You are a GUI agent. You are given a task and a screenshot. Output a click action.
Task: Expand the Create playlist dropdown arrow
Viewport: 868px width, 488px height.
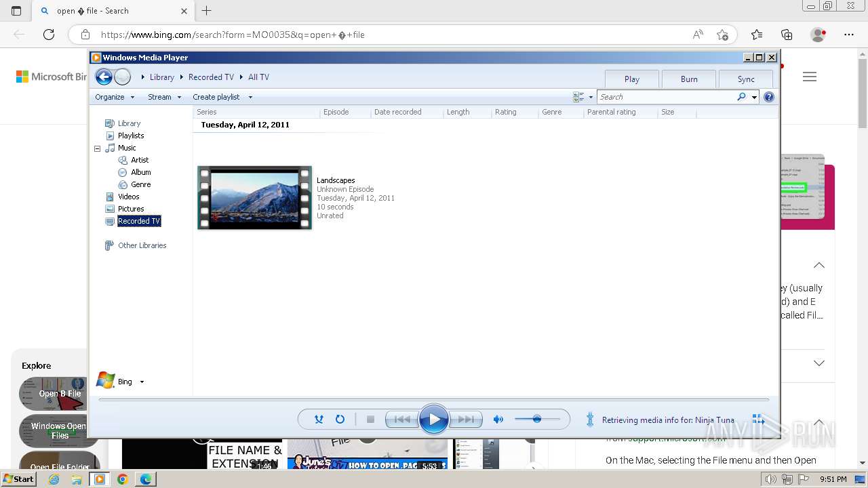250,97
